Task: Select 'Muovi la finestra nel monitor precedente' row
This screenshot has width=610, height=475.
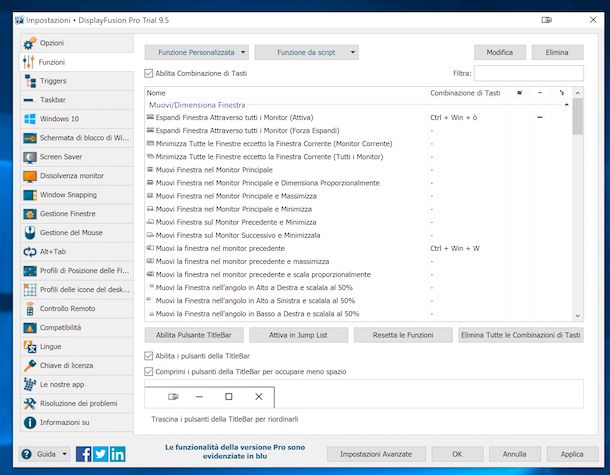Action: coord(358,248)
